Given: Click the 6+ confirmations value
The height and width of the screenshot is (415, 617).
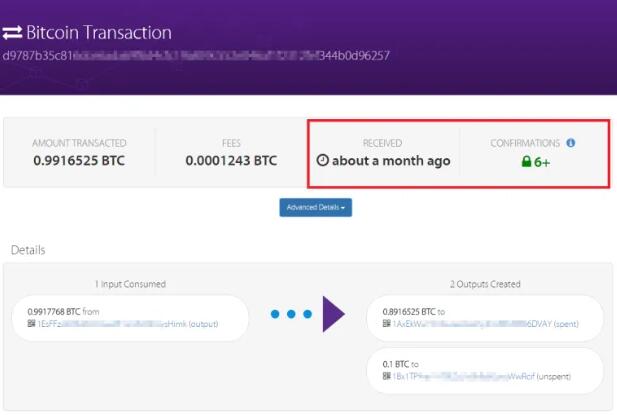Looking at the screenshot, I should click(x=542, y=162).
